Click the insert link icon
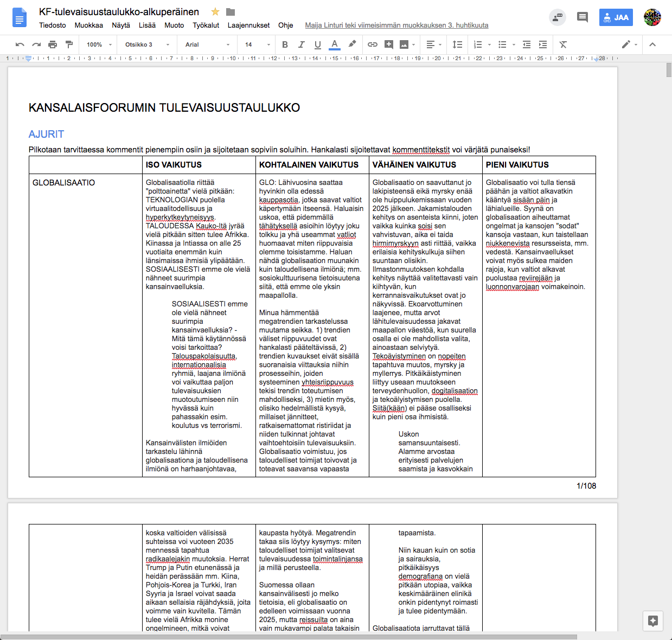The image size is (672, 640). coord(373,44)
